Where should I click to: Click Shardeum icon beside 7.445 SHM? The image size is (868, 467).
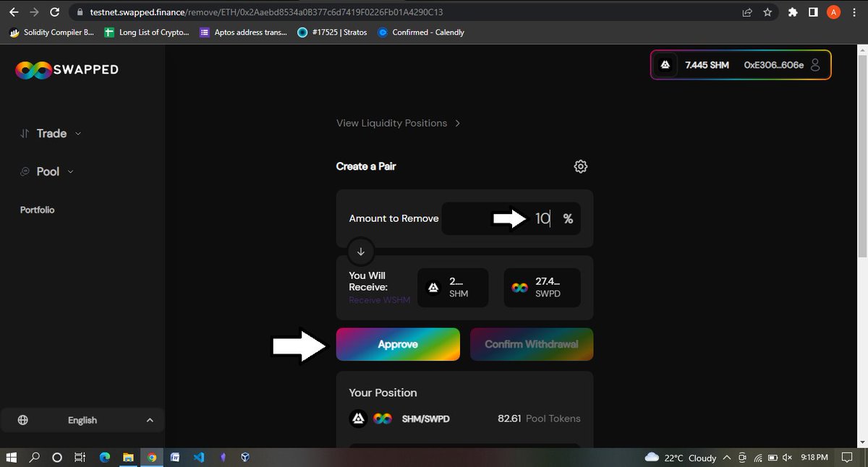[665, 65]
